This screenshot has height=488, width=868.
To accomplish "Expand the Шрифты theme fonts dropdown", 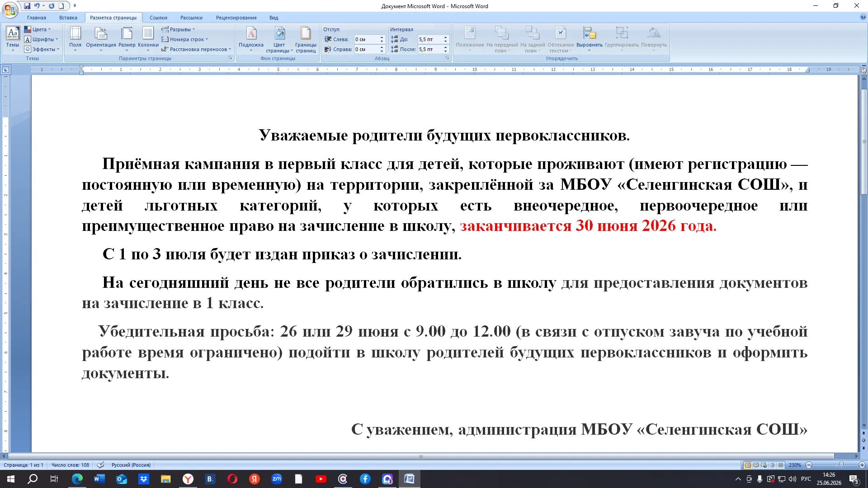I will [41, 39].
